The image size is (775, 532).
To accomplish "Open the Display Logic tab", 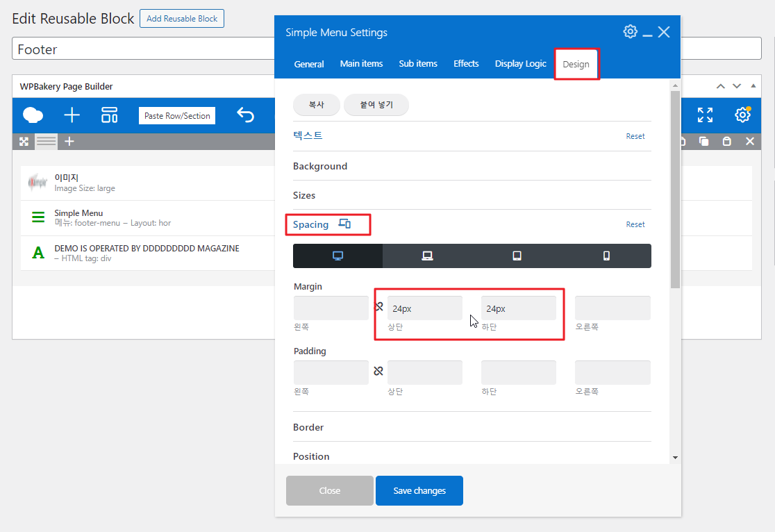I will click(520, 64).
